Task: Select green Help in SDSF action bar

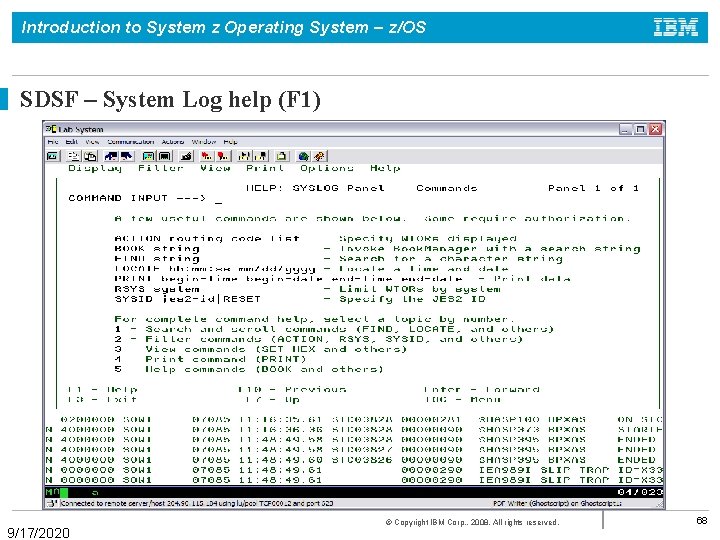Action: pyautogui.click(x=385, y=168)
